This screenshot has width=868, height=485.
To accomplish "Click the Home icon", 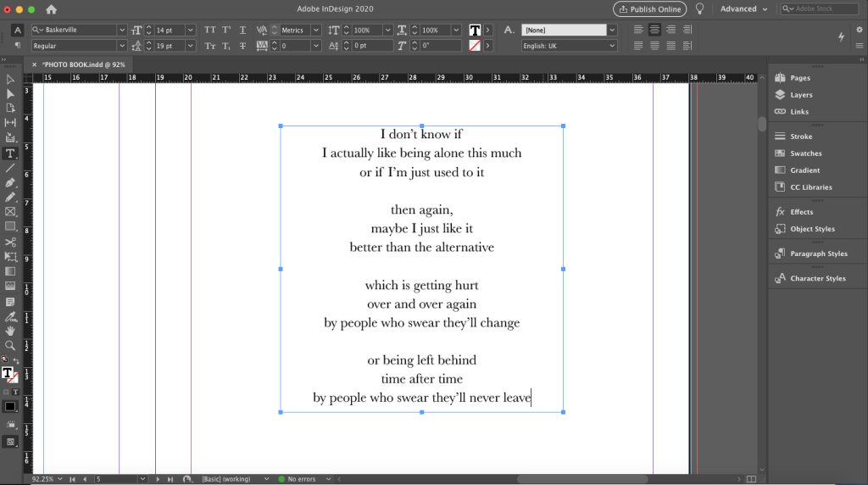I will click(x=51, y=9).
